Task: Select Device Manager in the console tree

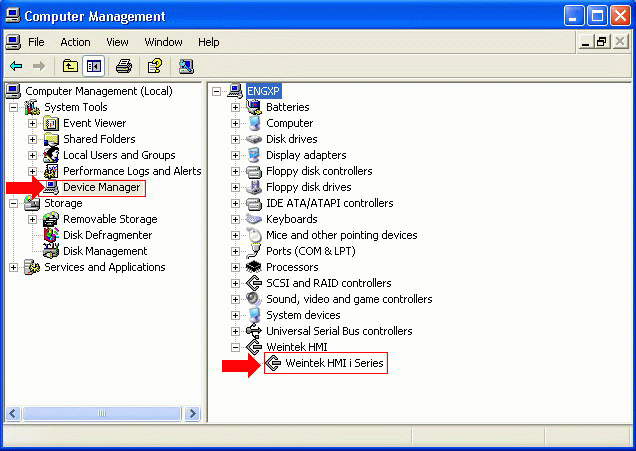Action: coord(101,187)
